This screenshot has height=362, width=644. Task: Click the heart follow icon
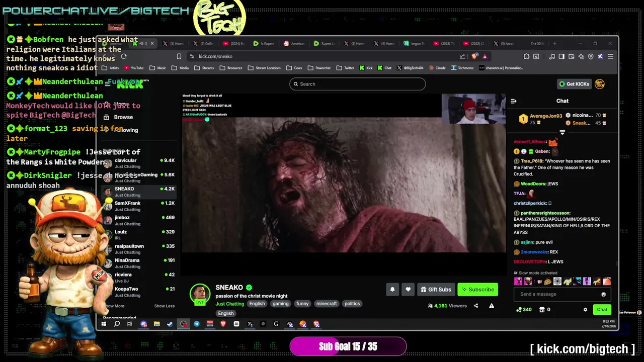click(408, 290)
